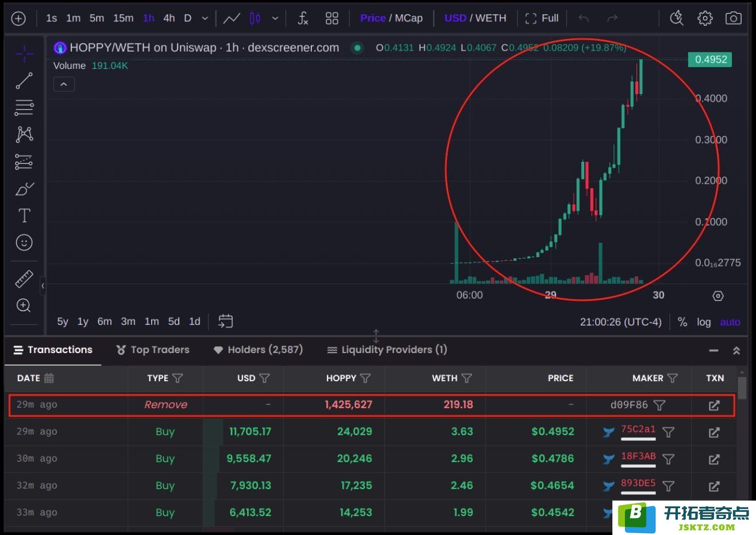The height and width of the screenshot is (535, 756).
Task: Select the trend line tool
Action: click(x=24, y=81)
